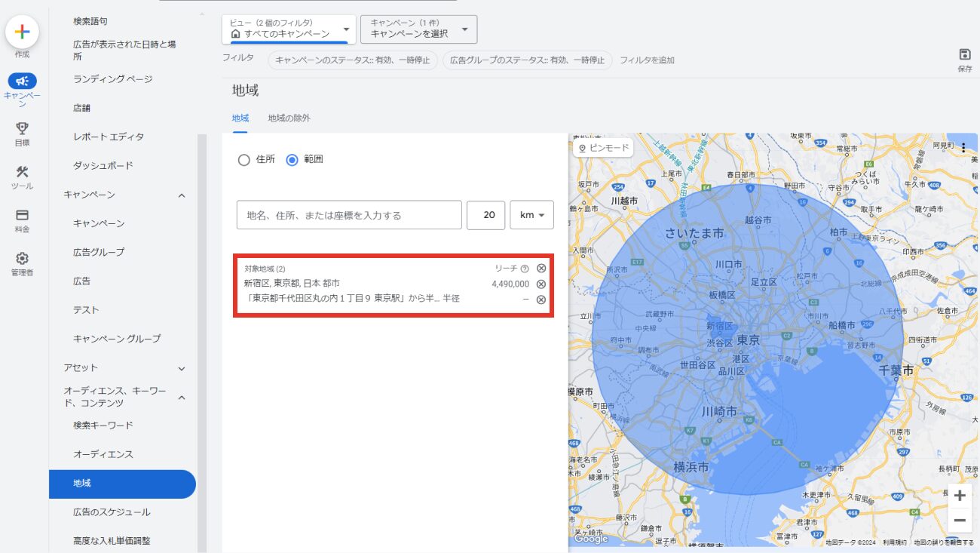Viewport: 980px width, 553px height.
Task: Expand the アセット section in sidebar
Action: coord(182,368)
